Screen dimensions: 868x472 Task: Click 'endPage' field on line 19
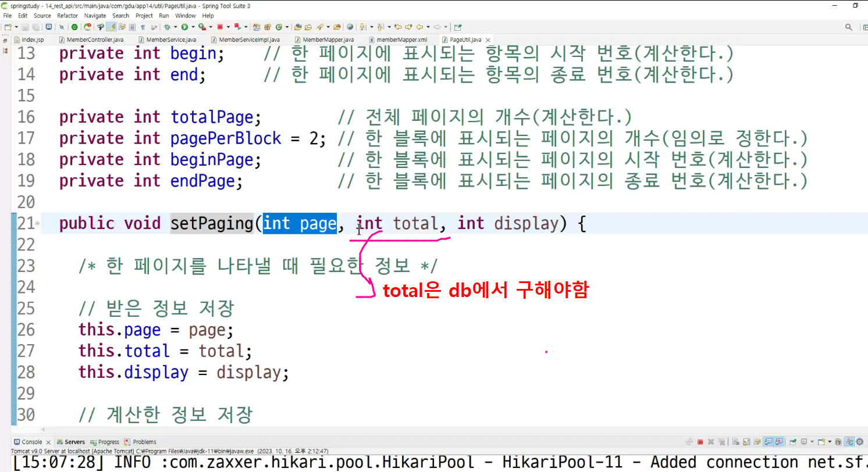pyautogui.click(x=202, y=181)
